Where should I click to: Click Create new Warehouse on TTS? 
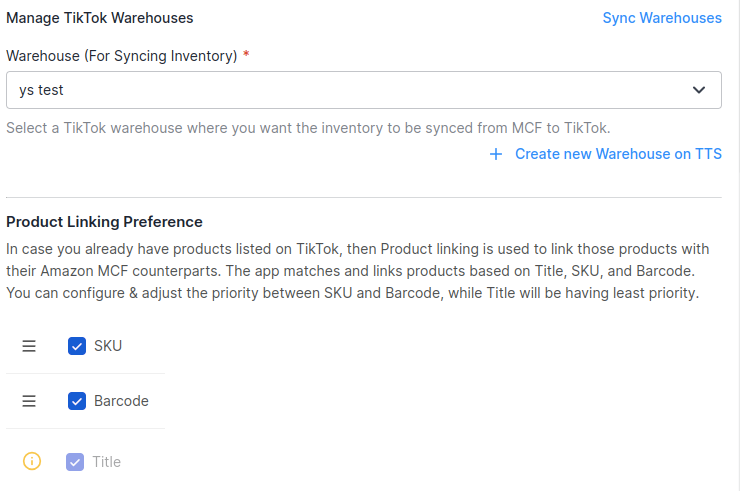[x=618, y=154]
